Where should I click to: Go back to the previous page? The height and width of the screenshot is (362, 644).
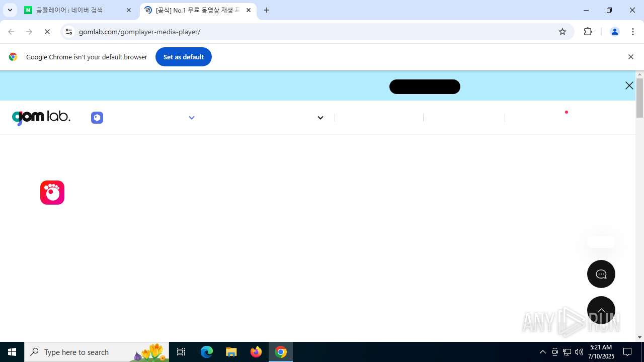(11, 32)
